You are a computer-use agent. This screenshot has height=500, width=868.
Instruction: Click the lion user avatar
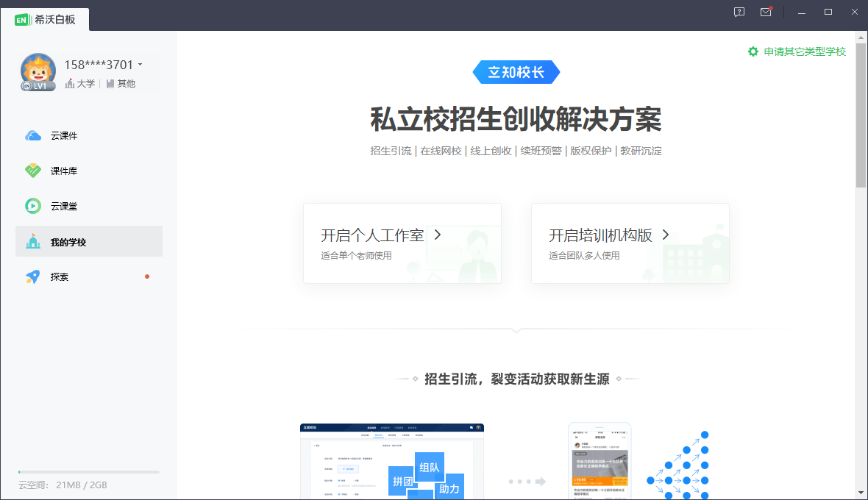tap(38, 72)
